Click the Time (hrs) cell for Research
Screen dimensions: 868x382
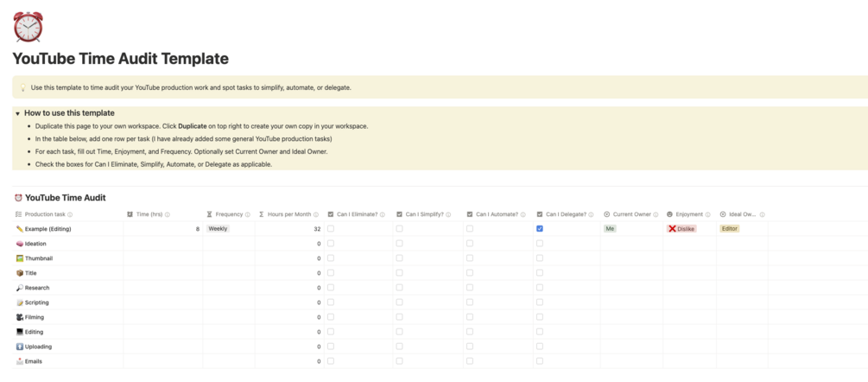coord(162,288)
